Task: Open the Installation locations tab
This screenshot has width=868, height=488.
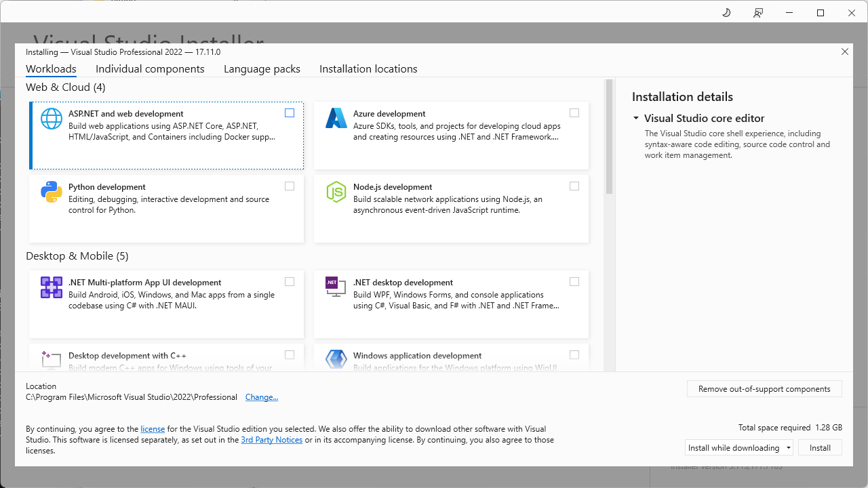Action: coord(368,69)
